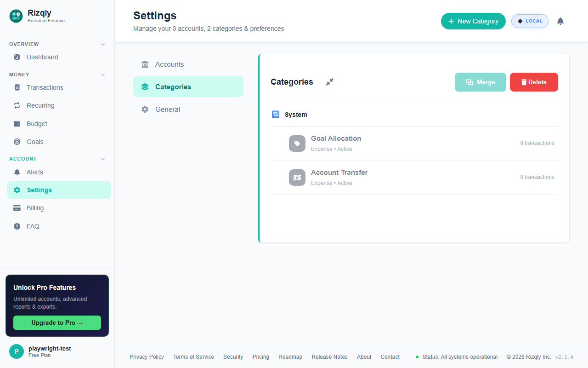Click Upgrade to Pro button
Image resolution: width=588 pixels, height=368 pixels.
(57, 322)
